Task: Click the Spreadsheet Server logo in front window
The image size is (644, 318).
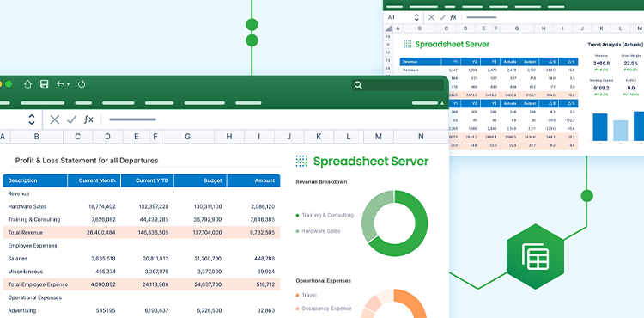Action: pos(361,161)
